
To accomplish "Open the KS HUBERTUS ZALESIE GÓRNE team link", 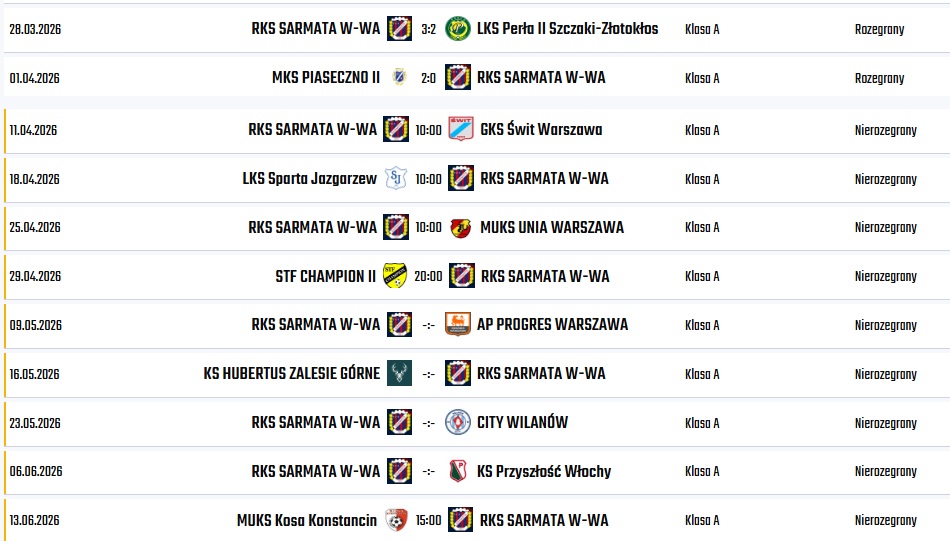I will click(x=292, y=373).
